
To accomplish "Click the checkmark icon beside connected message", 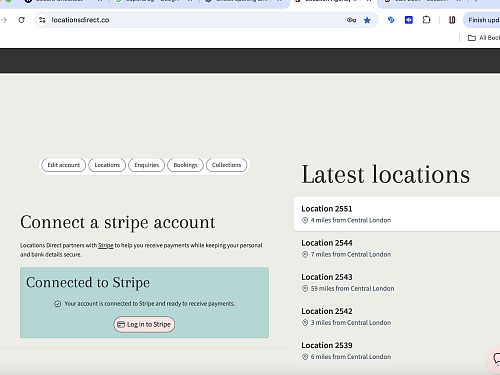I will click(58, 304).
